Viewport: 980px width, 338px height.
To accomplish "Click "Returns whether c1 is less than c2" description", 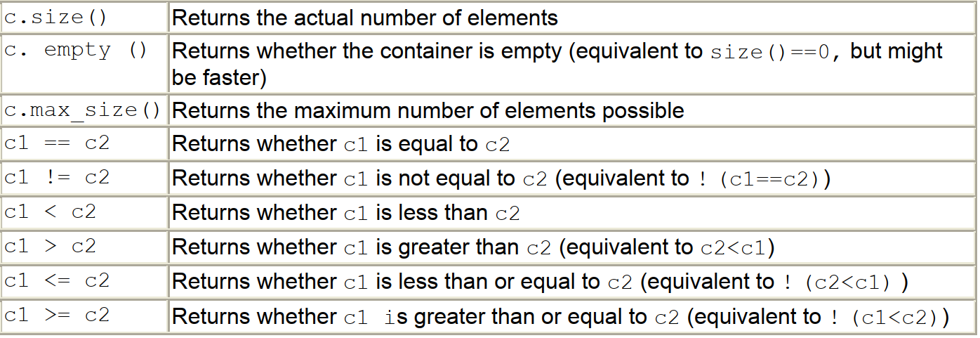I will pos(346,213).
